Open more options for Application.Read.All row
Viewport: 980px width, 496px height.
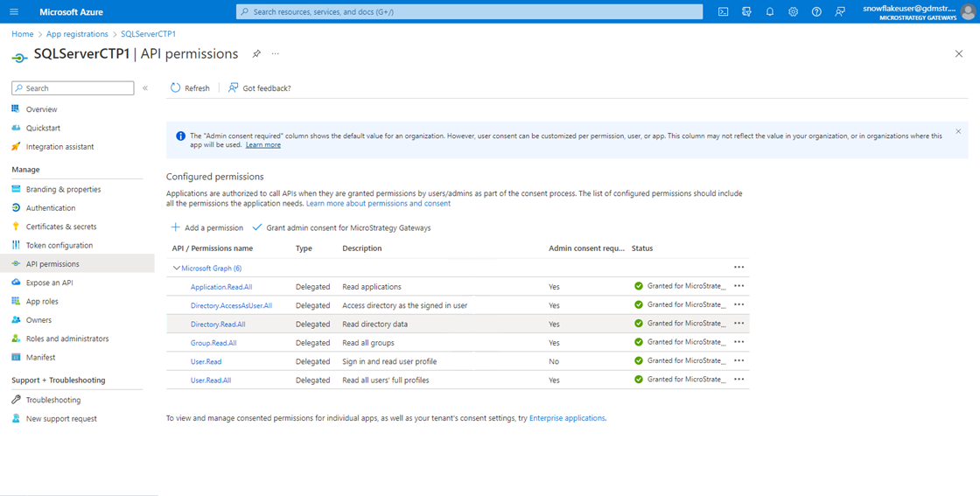coord(738,286)
